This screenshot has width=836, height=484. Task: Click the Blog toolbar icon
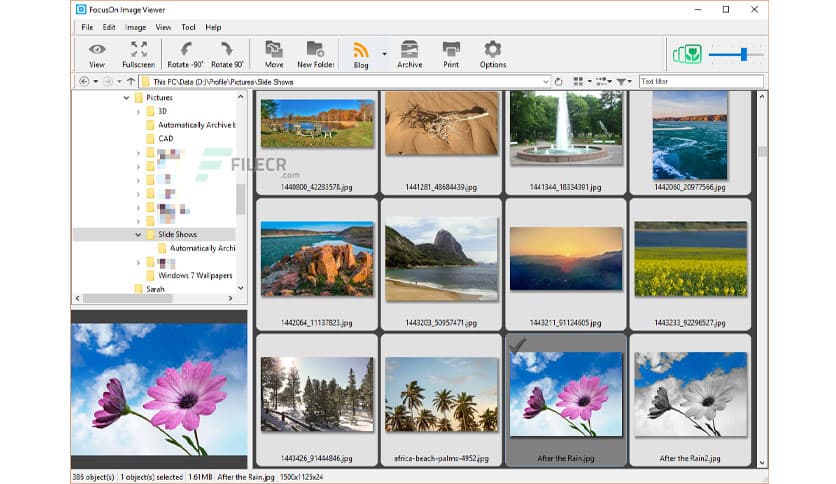[361, 54]
